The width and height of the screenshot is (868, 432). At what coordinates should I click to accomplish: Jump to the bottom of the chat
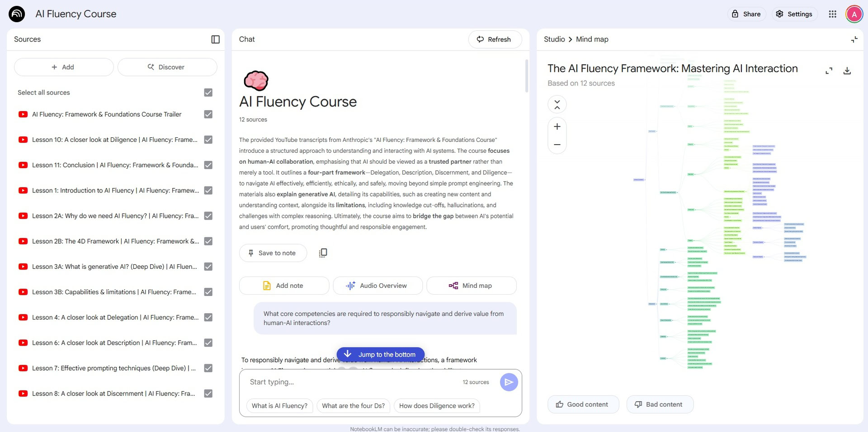pyautogui.click(x=380, y=354)
